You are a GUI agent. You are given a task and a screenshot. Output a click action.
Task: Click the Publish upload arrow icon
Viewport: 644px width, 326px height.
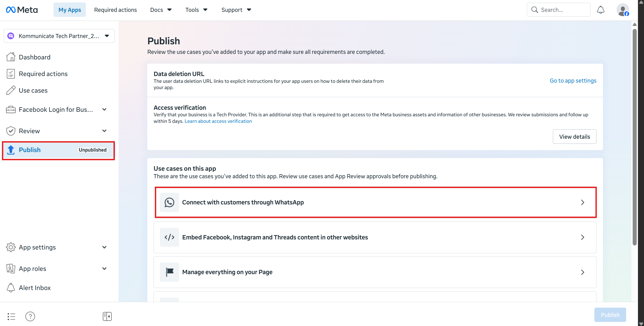tap(11, 150)
